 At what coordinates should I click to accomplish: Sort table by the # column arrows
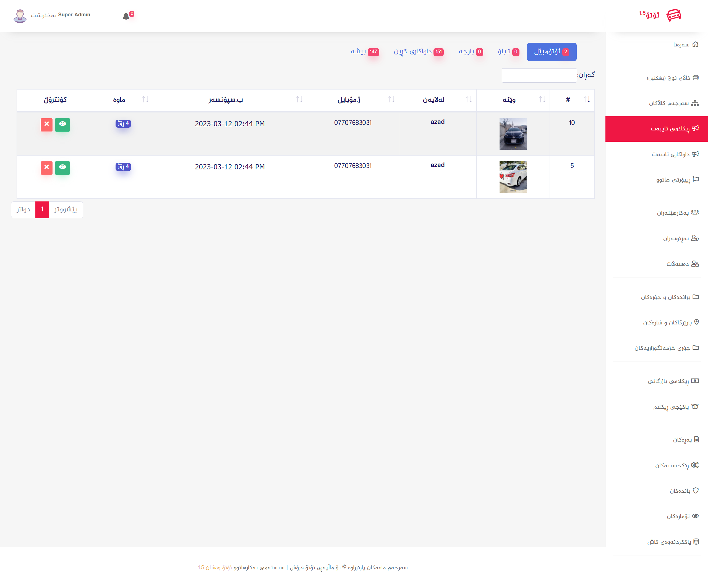587,99
